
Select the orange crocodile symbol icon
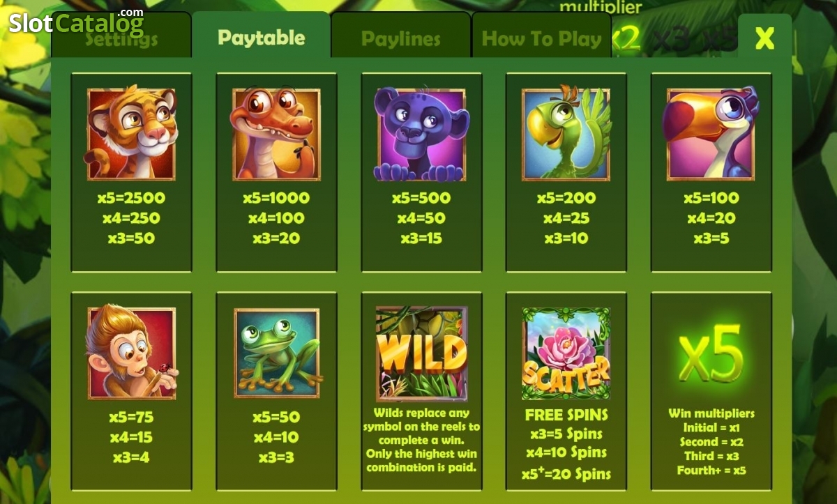(x=276, y=134)
